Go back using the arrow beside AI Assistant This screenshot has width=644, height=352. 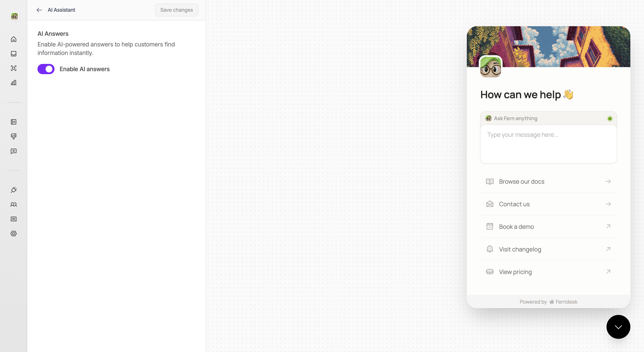[39, 10]
